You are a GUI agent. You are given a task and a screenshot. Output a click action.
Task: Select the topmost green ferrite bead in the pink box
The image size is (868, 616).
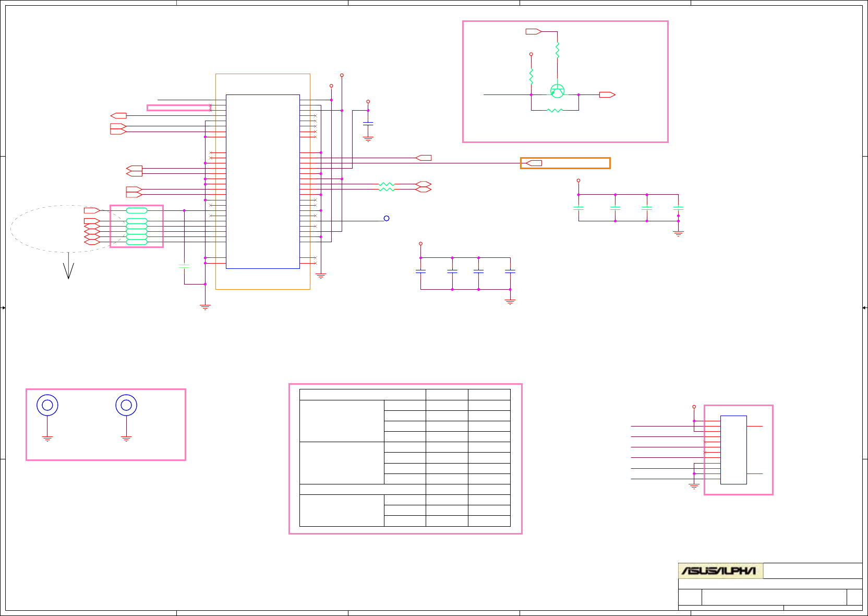tap(137, 210)
